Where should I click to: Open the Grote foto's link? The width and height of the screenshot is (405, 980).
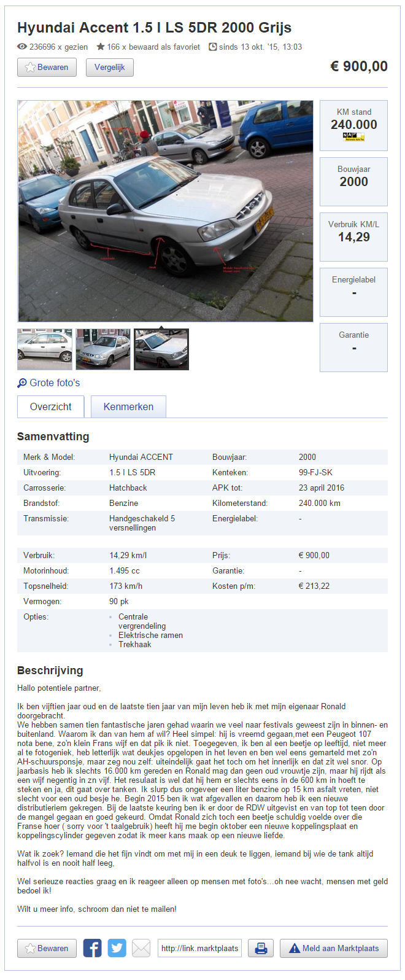(55, 383)
